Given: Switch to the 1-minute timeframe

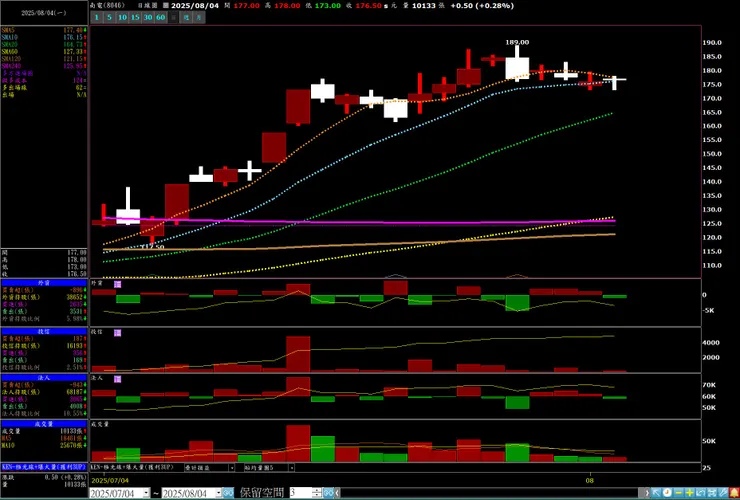Looking at the screenshot, I should tap(97, 17).
